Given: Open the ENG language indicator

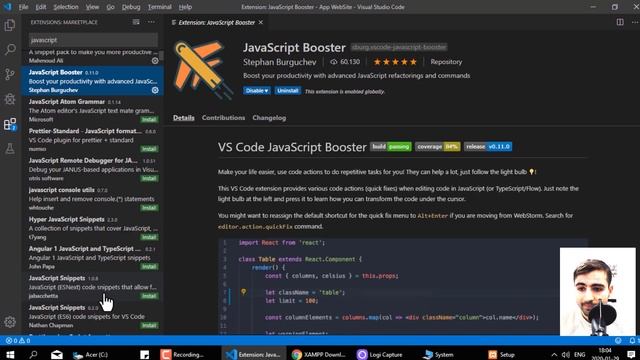Looking at the screenshot, I should click(580, 354).
